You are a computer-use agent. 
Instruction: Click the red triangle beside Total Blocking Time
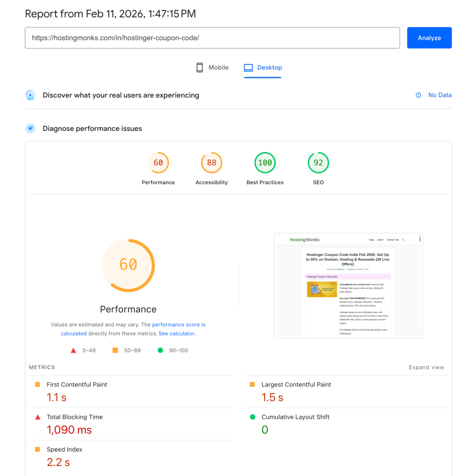coord(38,417)
